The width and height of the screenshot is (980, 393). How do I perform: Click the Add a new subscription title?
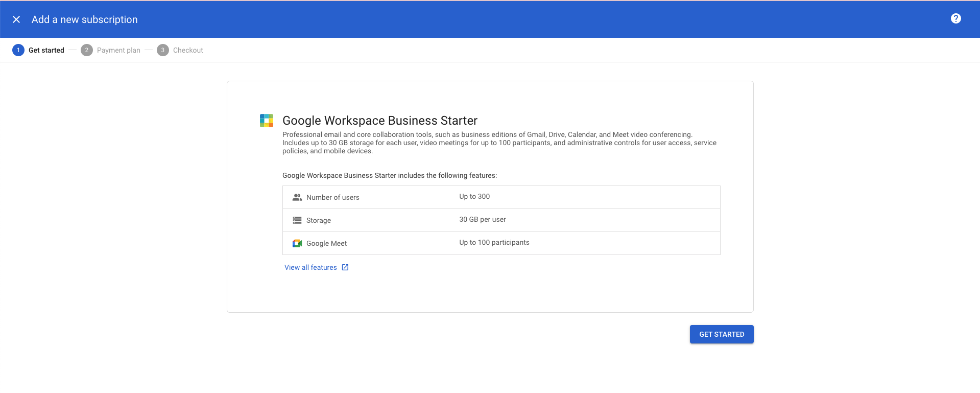85,19
